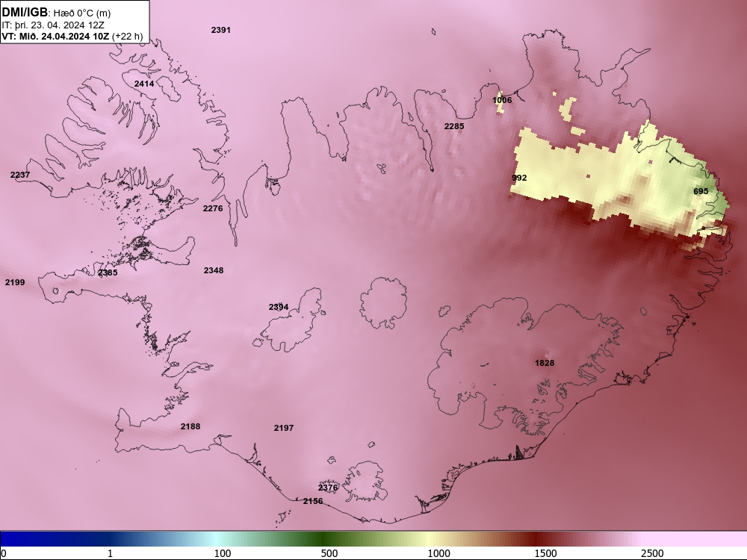Click the 1500 tick label on the legend
The width and height of the screenshot is (747, 560).
point(545,553)
